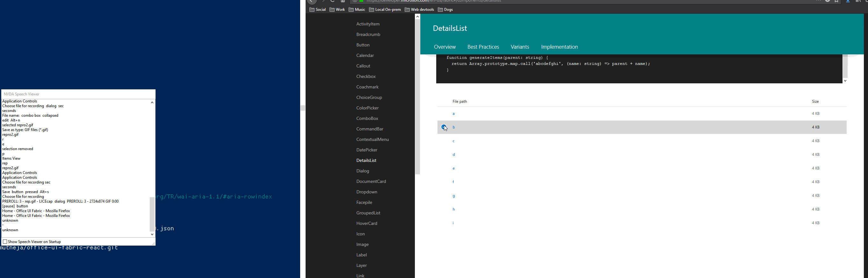This screenshot has height=278, width=868.
Task: Open Label in the component sidebar
Action: (x=362, y=255)
